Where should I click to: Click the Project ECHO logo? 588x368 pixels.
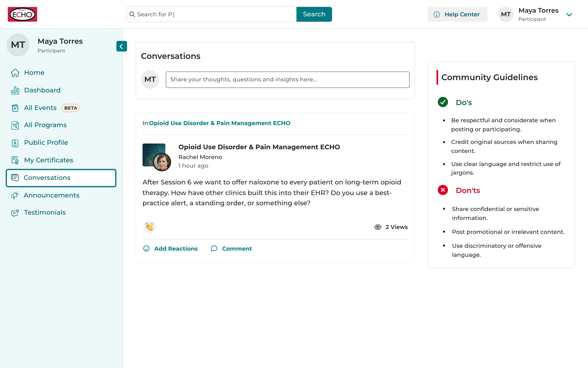click(x=22, y=14)
